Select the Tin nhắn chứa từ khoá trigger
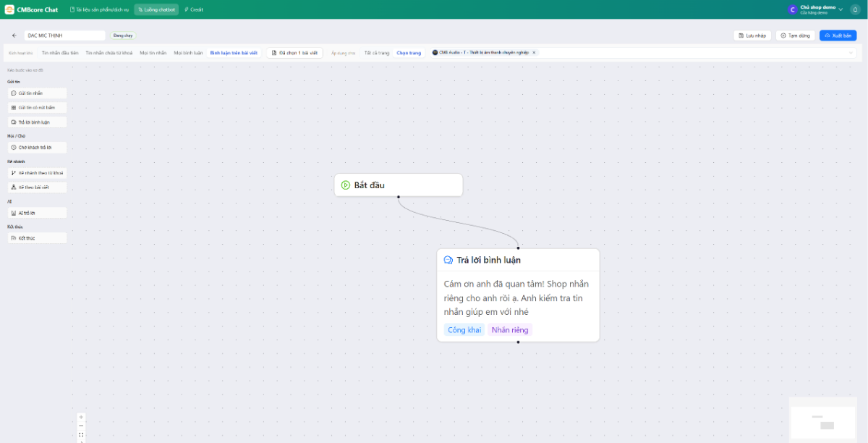This screenshot has width=868, height=443. 109,53
